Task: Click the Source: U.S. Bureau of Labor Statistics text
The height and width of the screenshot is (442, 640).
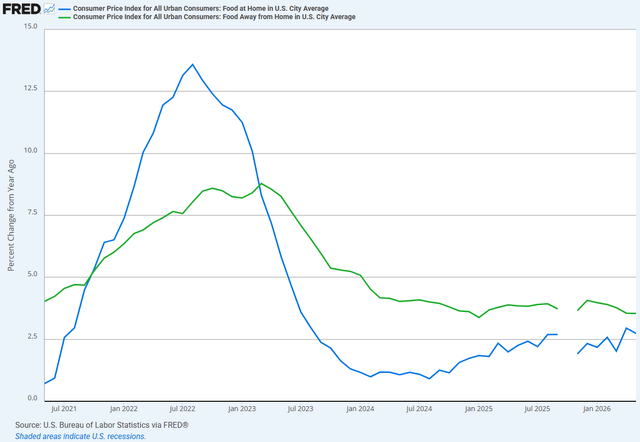Action: (102, 425)
